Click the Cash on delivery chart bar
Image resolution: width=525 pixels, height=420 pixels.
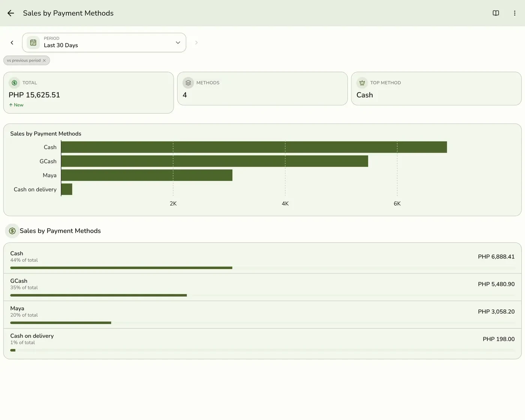point(67,189)
